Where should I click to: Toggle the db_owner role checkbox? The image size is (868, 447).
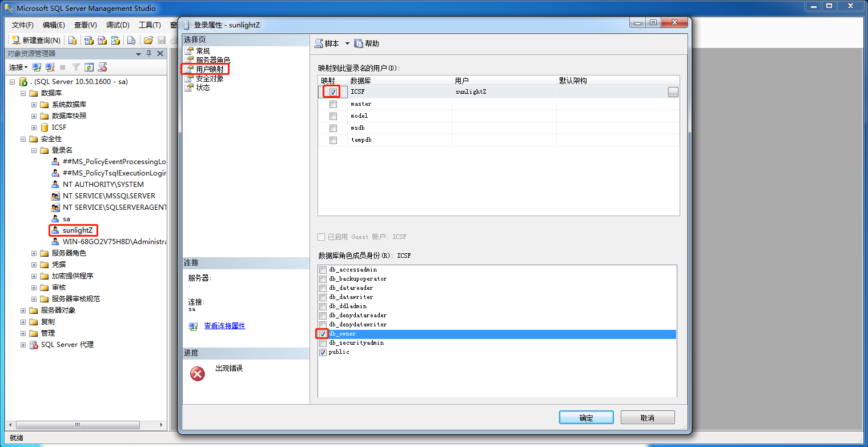tap(323, 334)
